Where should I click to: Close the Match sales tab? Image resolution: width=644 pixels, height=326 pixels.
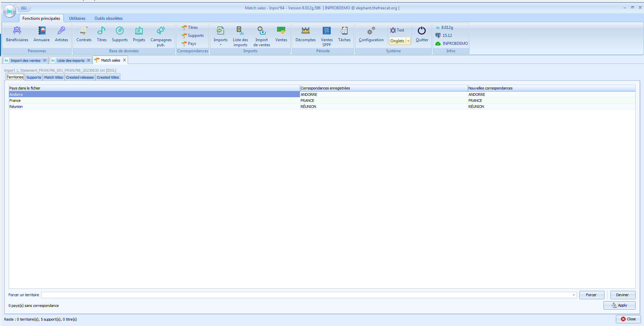(124, 60)
